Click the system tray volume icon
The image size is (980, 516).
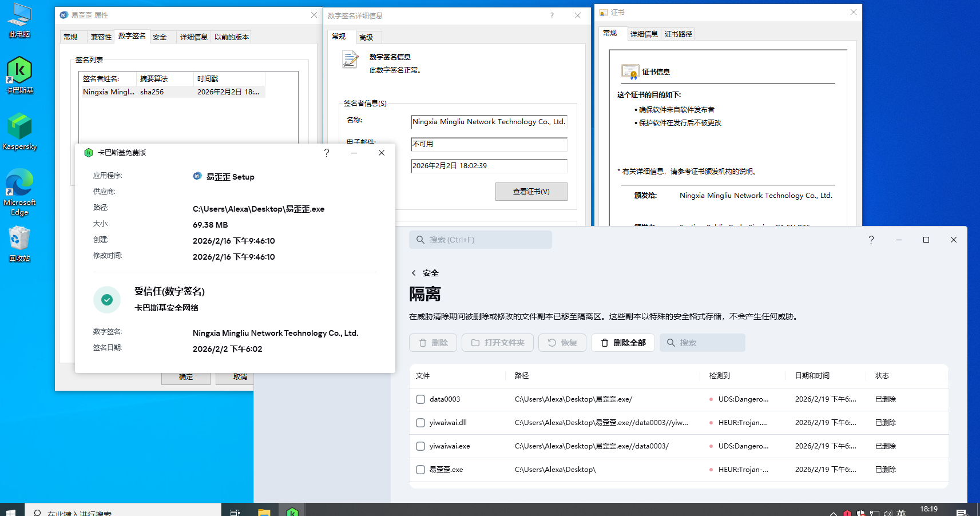click(x=887, y=513)
